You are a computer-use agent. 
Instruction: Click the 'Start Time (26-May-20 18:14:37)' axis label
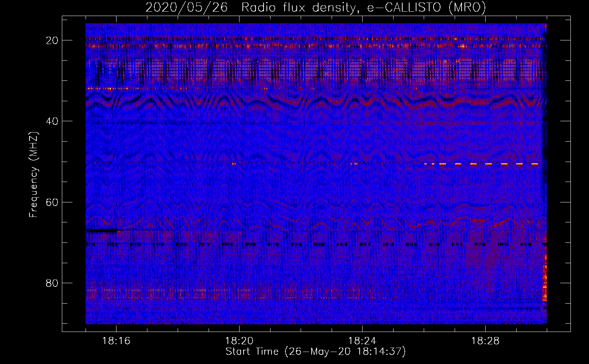click(x=316, y=352)
